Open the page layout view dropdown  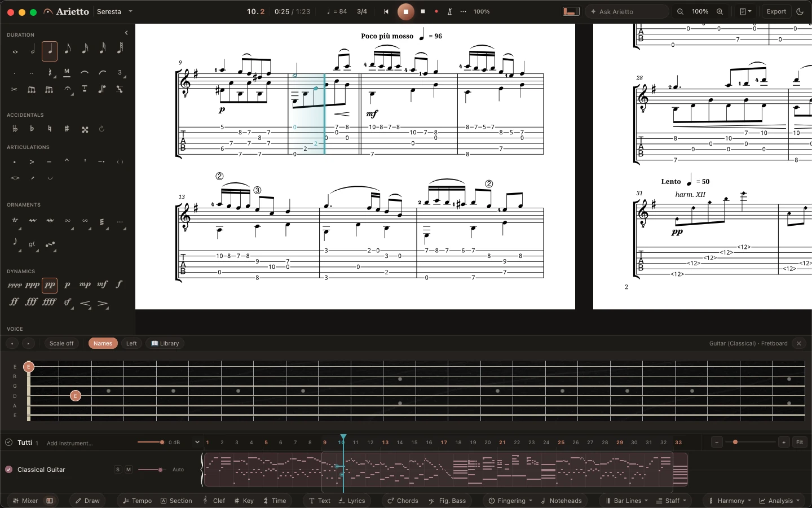click(x=745, y=11)
